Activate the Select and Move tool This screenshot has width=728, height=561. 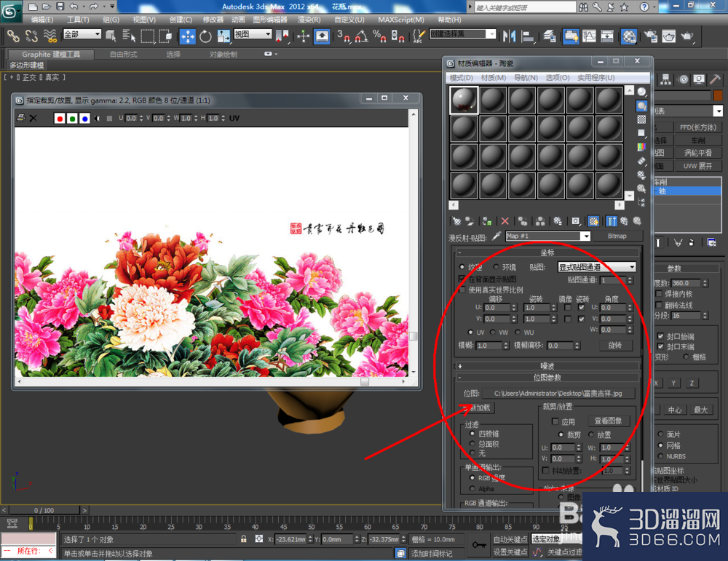[x=188, y=36]
